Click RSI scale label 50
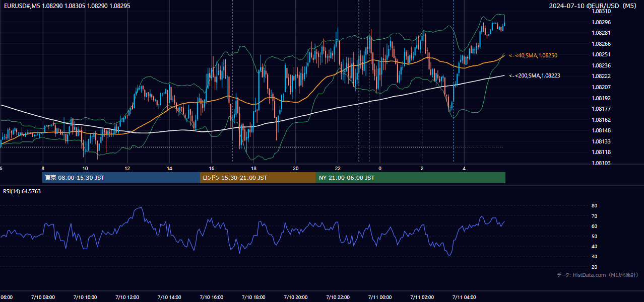 coord(594,237)
